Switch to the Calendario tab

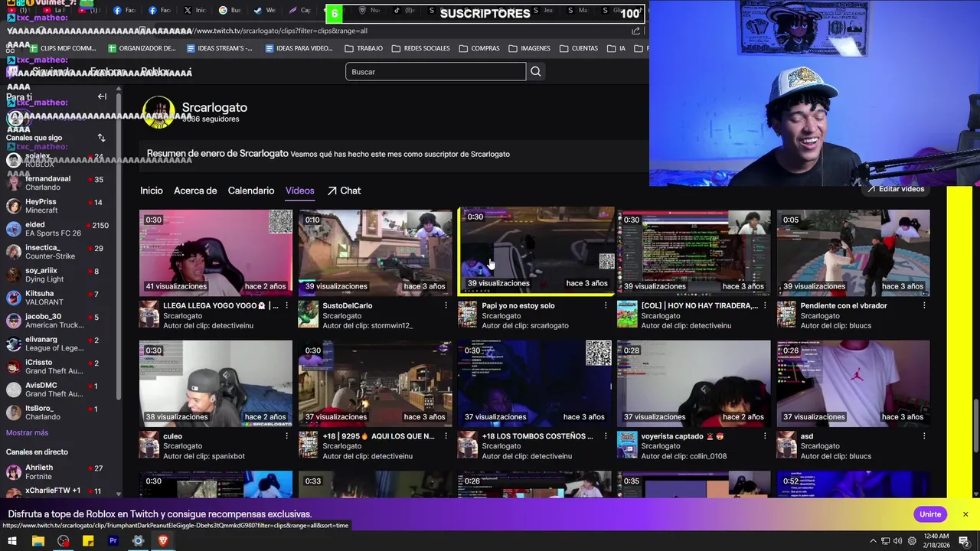pyautogui.click(x=251, y=191)
